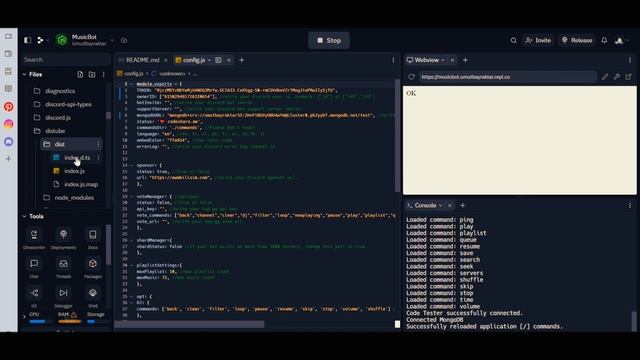
Task: Open the Console tab dropdown arrow
Action: (440, 205)
